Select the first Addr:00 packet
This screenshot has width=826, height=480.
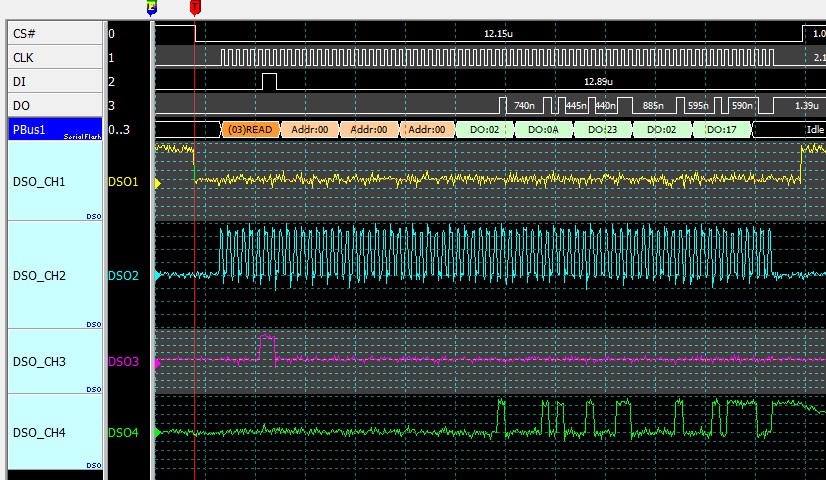pyautogui.click(x=310, y=130)
